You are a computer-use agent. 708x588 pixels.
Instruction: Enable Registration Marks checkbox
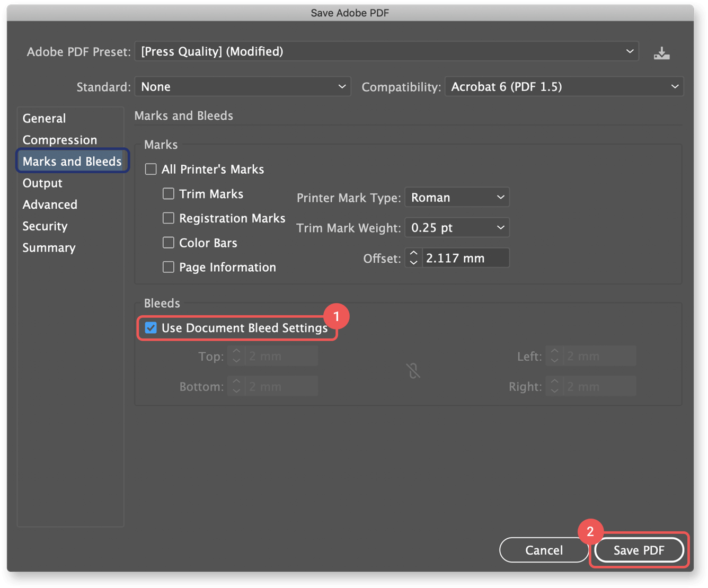coord(169,218)
